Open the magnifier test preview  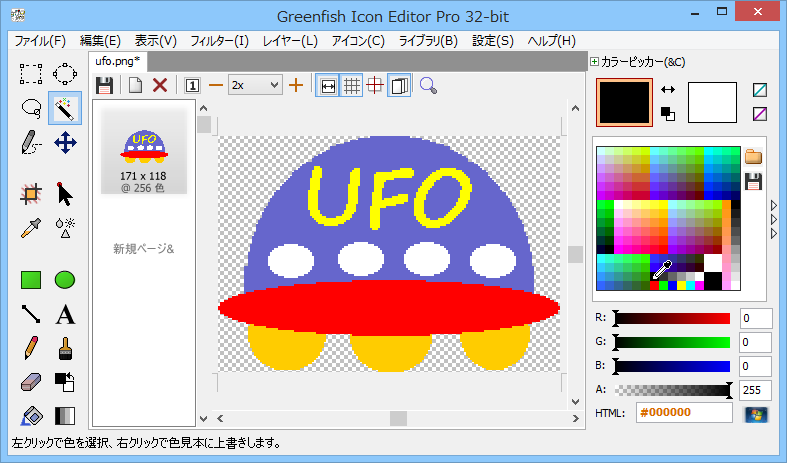[428, 85]
